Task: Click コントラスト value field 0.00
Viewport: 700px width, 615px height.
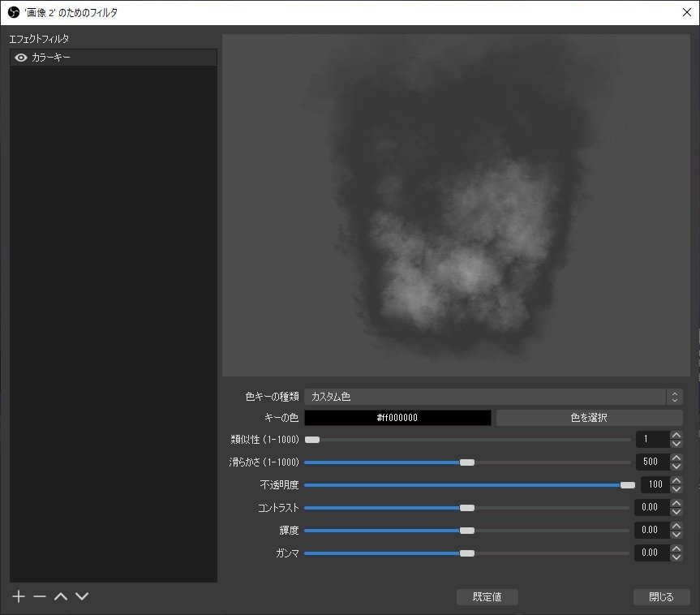Action: [652, 507]
